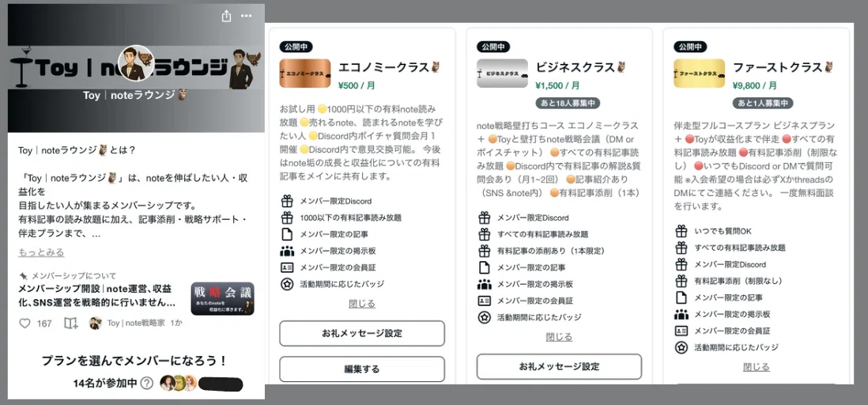
Task: Click the 167 likes count
Action: (x=44, y=324)
